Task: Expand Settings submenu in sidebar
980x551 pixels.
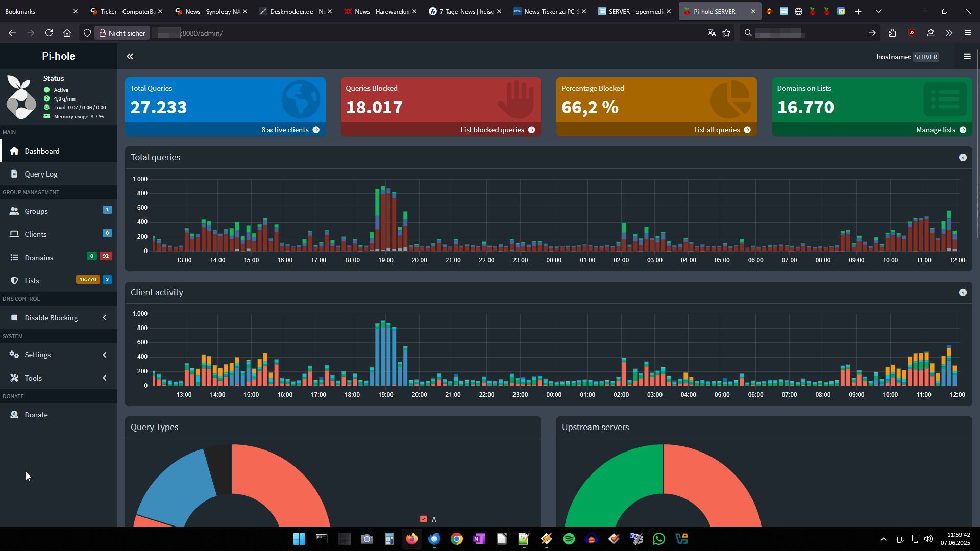Action: (37, 355)
